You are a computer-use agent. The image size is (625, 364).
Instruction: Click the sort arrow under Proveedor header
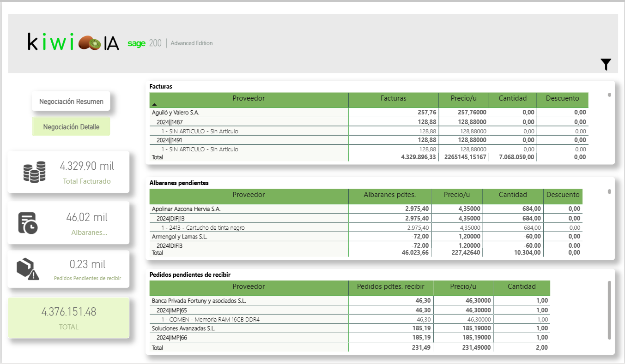(x=154, y=105)
